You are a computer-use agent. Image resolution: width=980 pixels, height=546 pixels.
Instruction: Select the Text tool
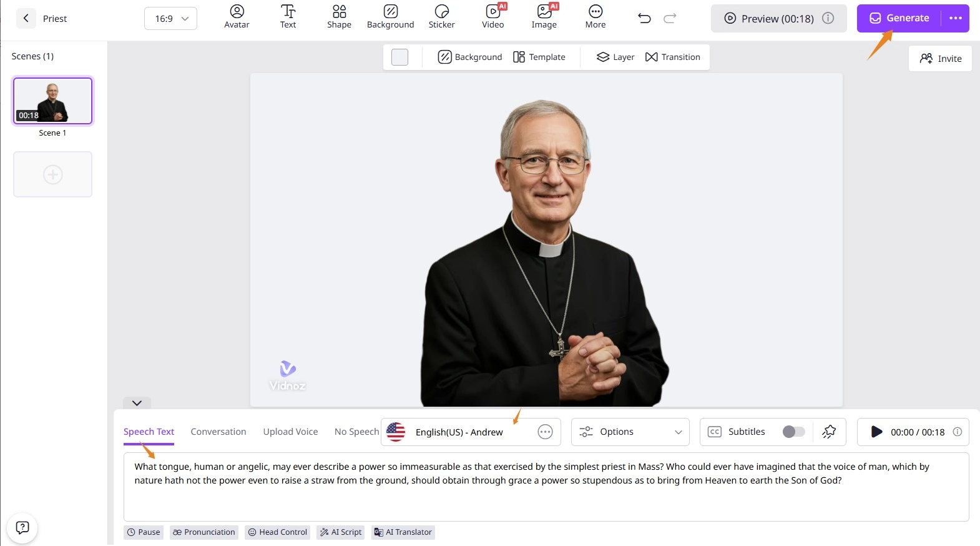(288, 17)
